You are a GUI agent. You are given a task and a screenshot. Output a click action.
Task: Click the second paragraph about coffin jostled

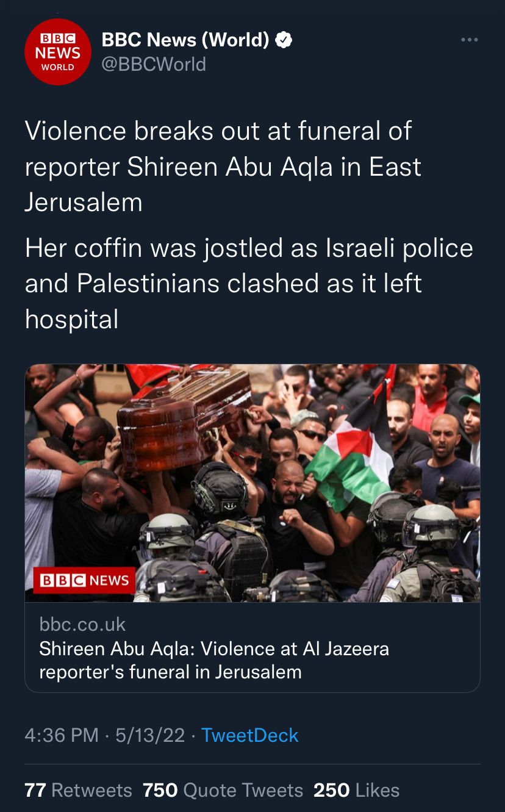[x=249, y=284]
